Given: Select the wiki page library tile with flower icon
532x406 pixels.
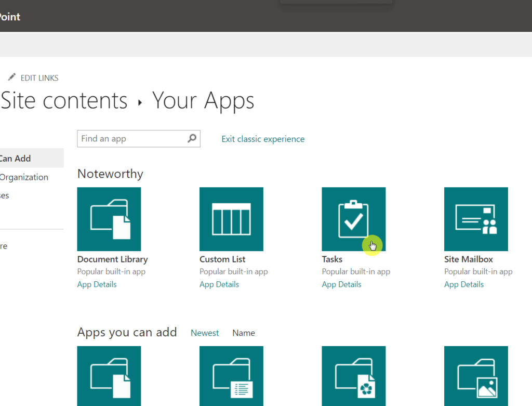Looking at the screenshot, I should coord(353,376).
